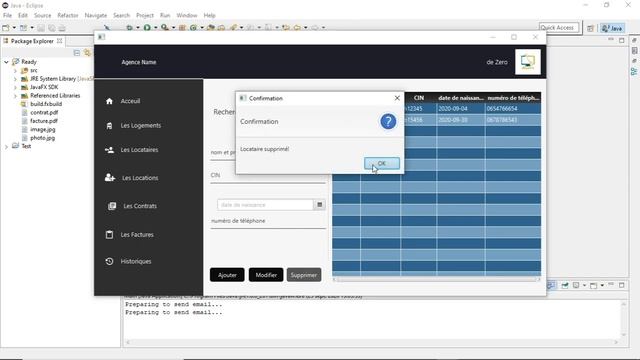The image size is (640, 360).
Task: Click the building icon for Les Logements
Action: coord(109,126)
